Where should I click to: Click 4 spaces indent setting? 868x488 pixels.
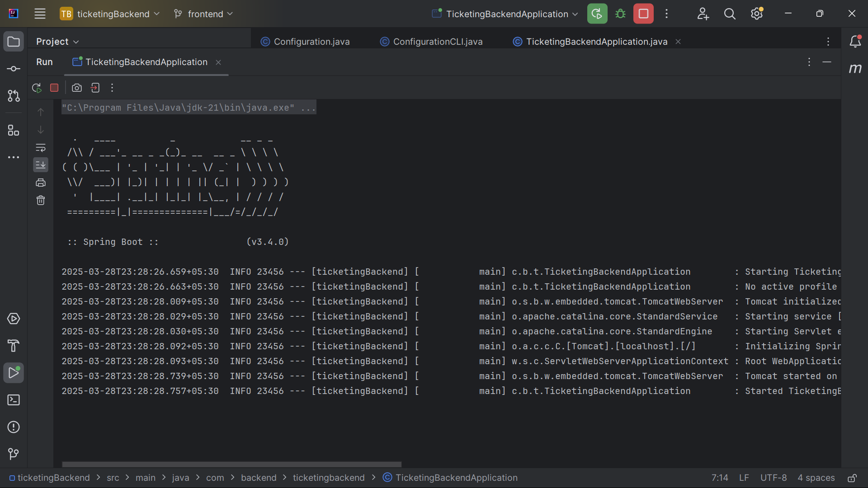(x=816, y=478)
